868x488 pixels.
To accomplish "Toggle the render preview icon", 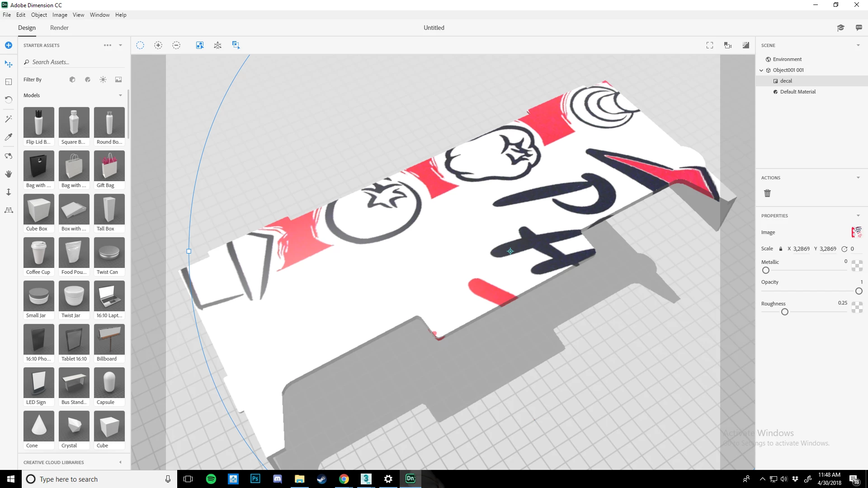I will pyautogui.click(x=746, y=45).
